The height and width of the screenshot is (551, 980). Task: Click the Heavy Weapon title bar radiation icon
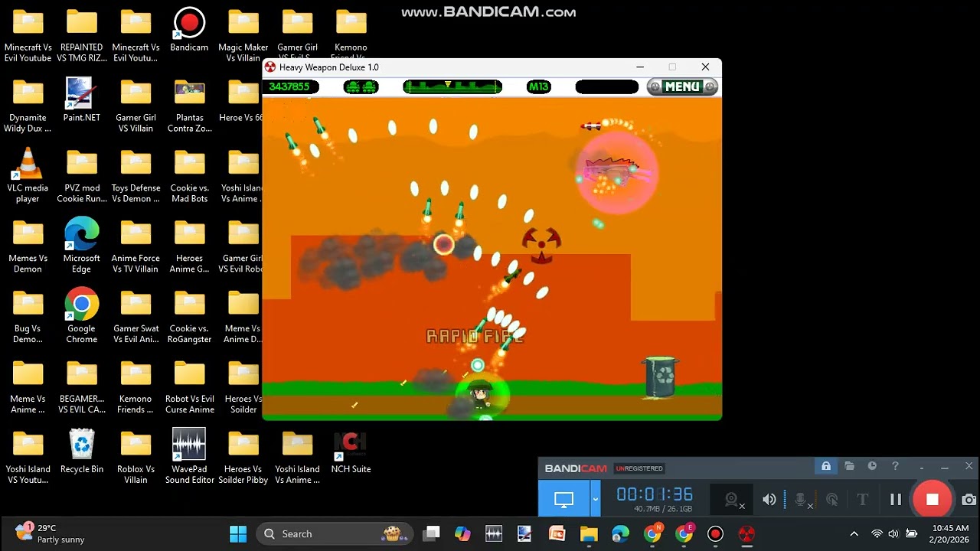click(270, 67)
